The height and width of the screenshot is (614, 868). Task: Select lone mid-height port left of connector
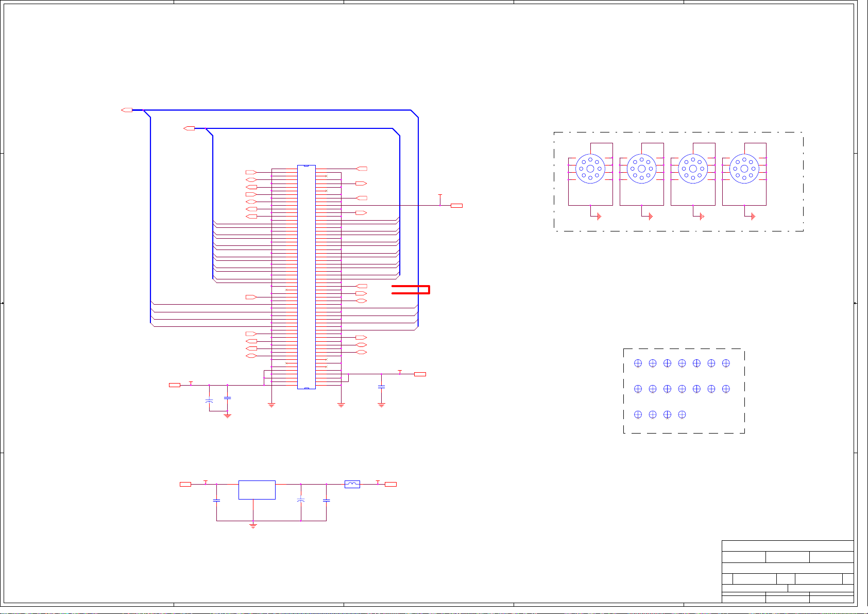(251, 297)
